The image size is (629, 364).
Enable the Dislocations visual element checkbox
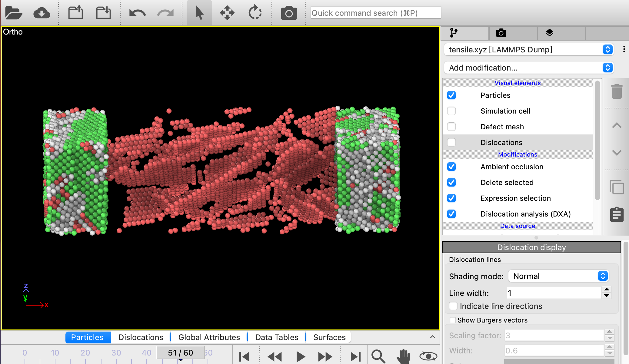[x=451, y=142]
